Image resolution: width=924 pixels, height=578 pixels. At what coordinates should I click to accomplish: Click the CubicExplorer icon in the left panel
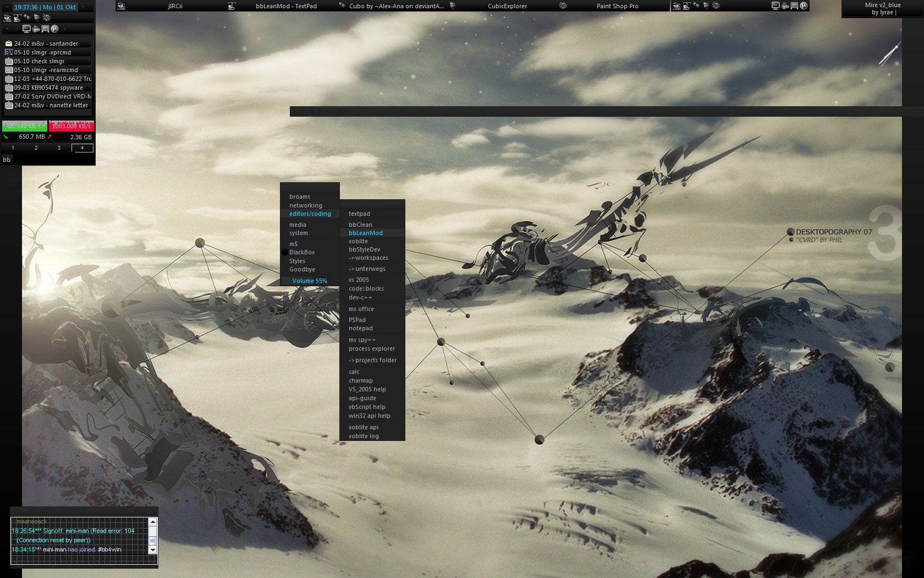point(37,18)
